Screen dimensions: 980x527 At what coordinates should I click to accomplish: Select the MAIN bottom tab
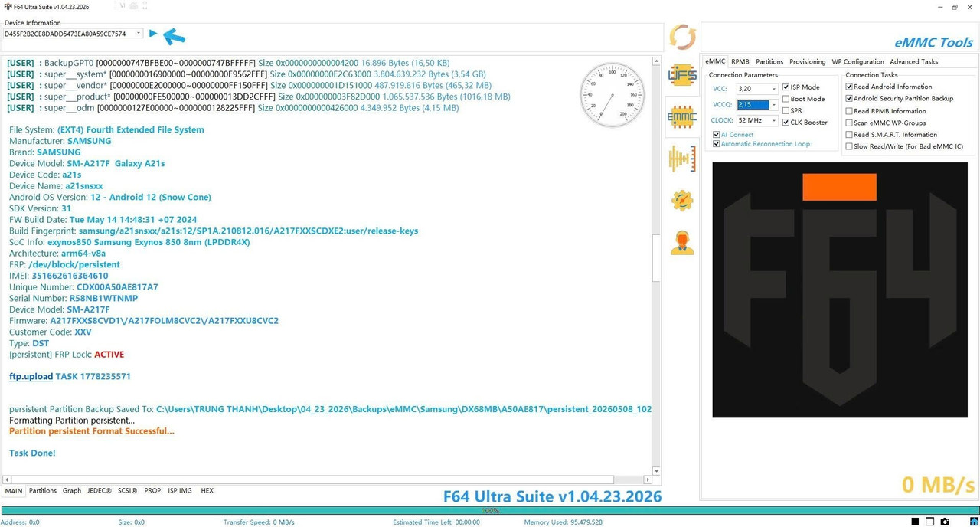(x=14, y=491)
